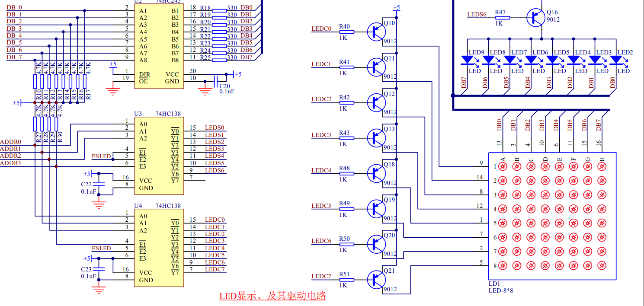Click the 'ADDR1' net label
The image size is (644, 306).
11,149
